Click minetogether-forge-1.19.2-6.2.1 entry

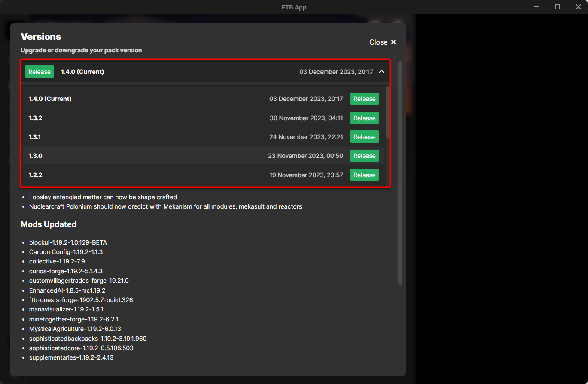coord(73,319)
